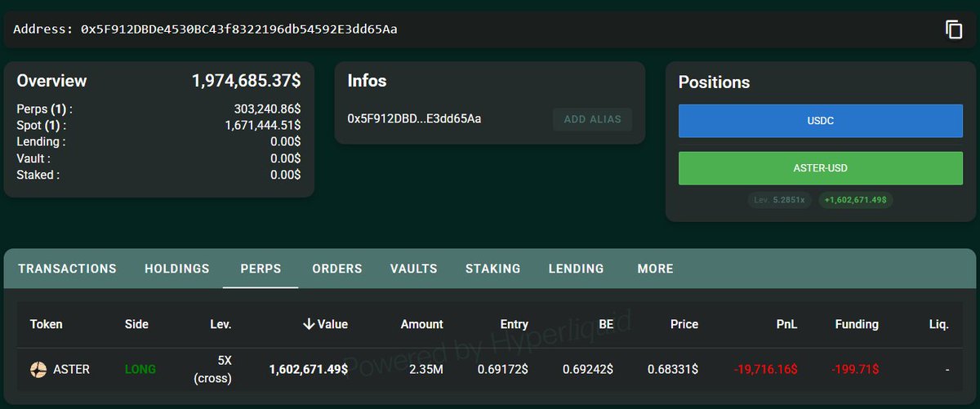Click the 5X (cross) leverage cell
The height and width of the screenshot is (409, 980).
(x=212, y=370)
